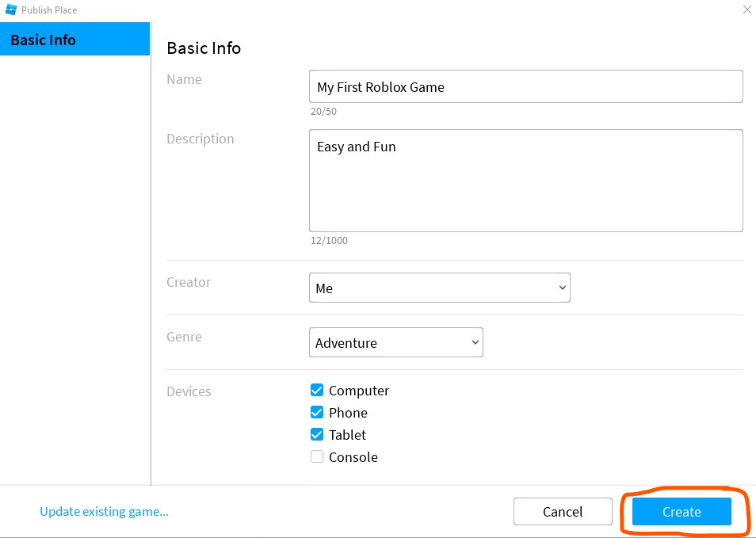Close the Publish Place dialog

[x=746, y=10]
